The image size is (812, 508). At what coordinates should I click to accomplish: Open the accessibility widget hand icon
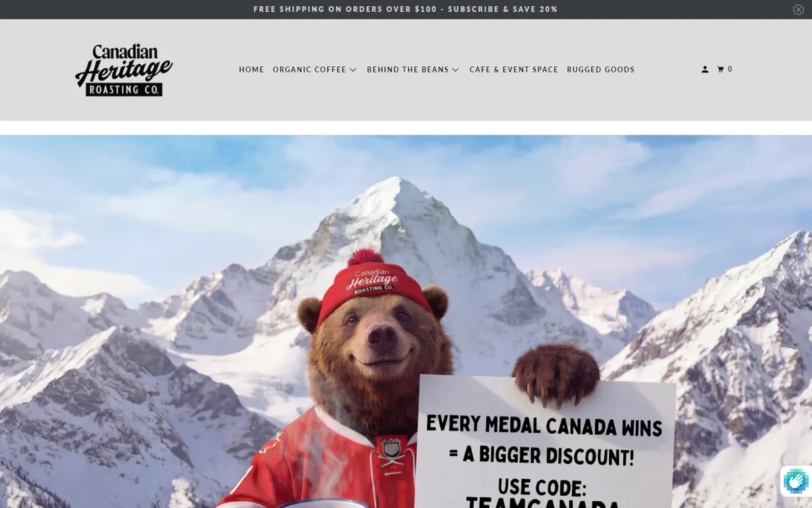[x=796, y=482]
